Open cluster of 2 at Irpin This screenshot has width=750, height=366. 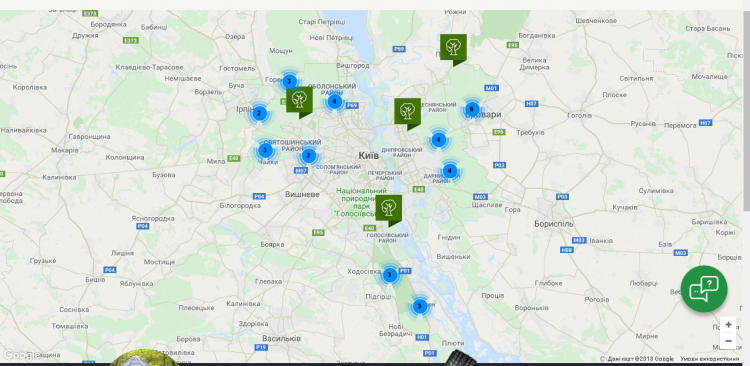coord(259,113)
